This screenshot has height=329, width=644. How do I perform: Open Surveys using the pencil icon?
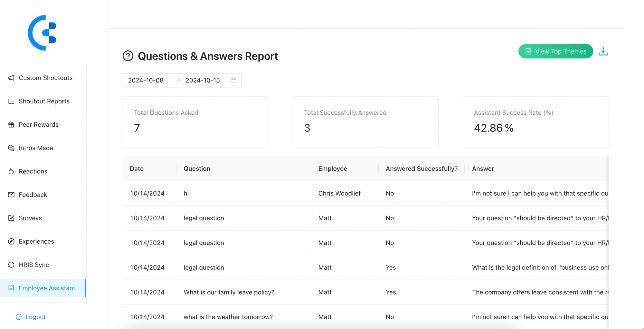tap(11, 218)
